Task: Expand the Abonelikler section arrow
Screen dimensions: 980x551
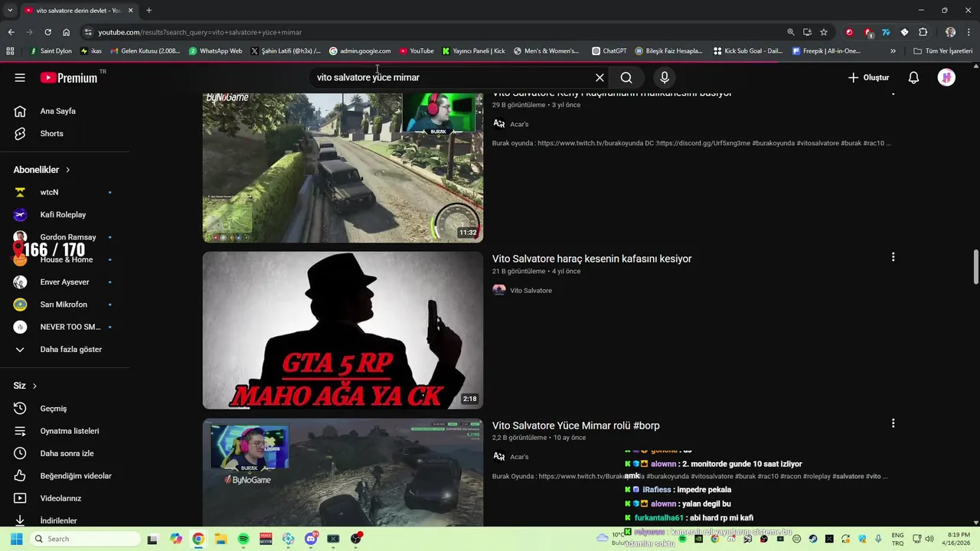Action: 67,170
